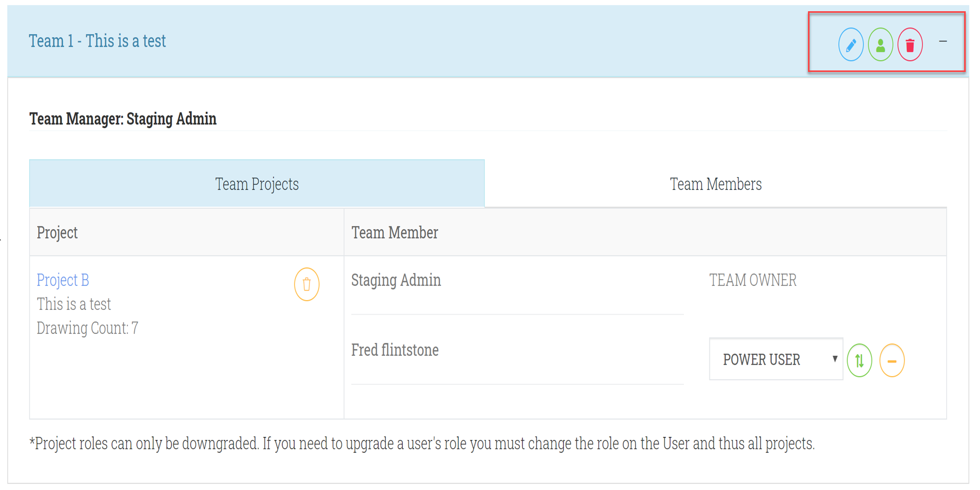Open the Project B link

click(x=63, y=280)
